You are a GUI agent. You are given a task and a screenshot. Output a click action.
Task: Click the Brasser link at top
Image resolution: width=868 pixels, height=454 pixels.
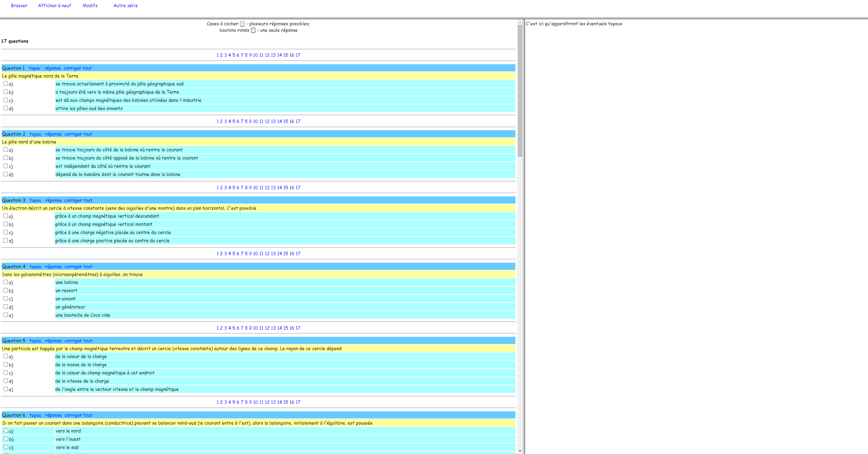coord(19,5)
